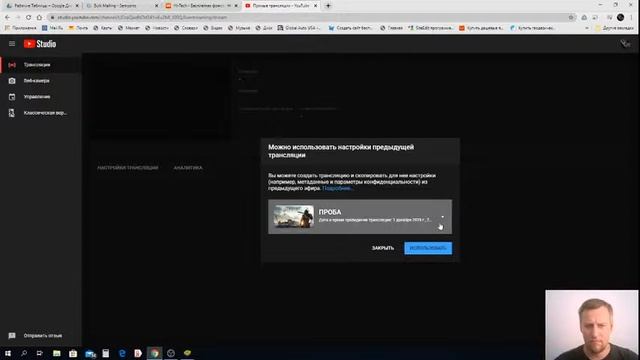Image resolution: width=640 pixels, height=360 pixels.
Task: Click the YouTube Studio logo
Action: (40, 44)
